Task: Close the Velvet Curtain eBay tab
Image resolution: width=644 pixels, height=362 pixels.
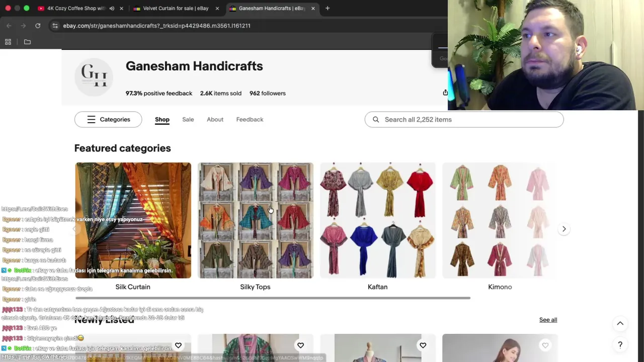Action: [217, 8]
